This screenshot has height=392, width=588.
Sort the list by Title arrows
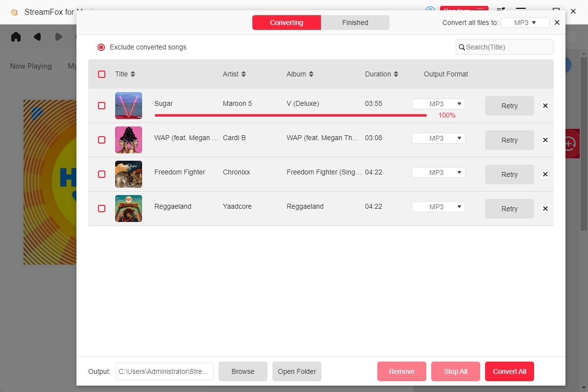point(133,74)
